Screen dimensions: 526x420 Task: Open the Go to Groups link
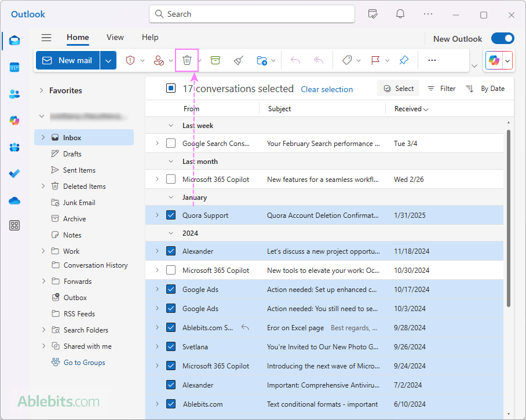tap(84, 363)
